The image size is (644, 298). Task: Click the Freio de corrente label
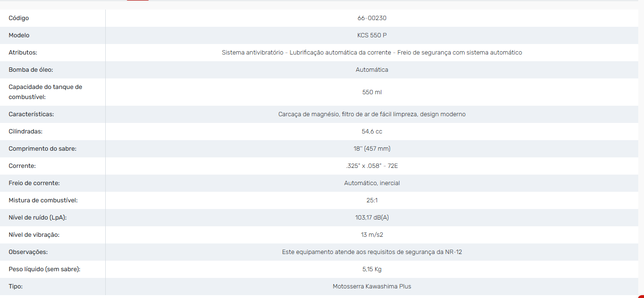(34, 183)
